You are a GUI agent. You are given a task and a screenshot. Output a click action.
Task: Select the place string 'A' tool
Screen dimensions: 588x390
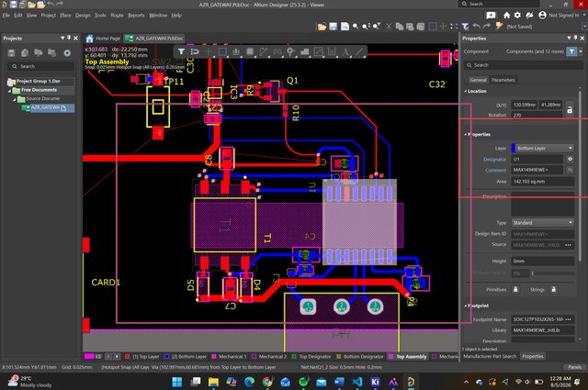(x=345, y=51)
